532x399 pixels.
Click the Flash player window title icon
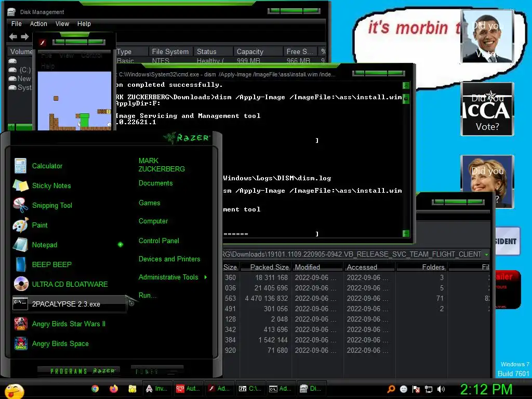43,43
